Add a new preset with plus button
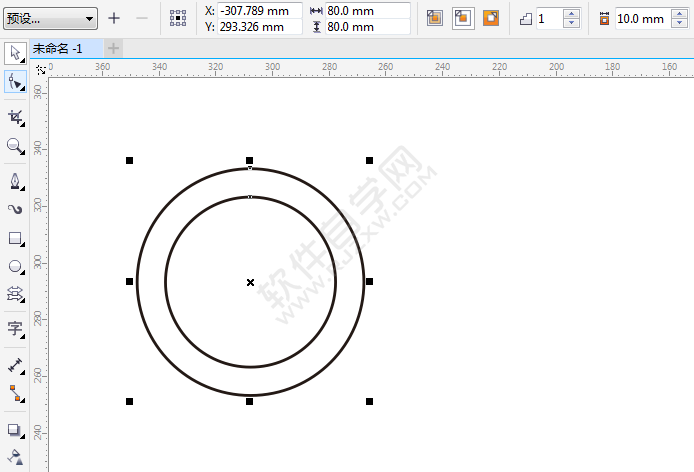 (114, 18)
